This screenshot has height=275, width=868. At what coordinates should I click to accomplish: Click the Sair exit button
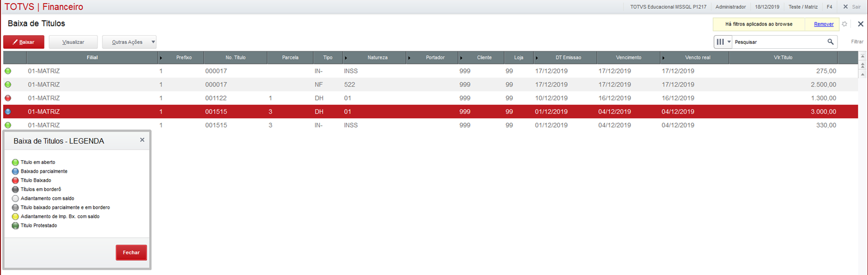coord(852,6)
